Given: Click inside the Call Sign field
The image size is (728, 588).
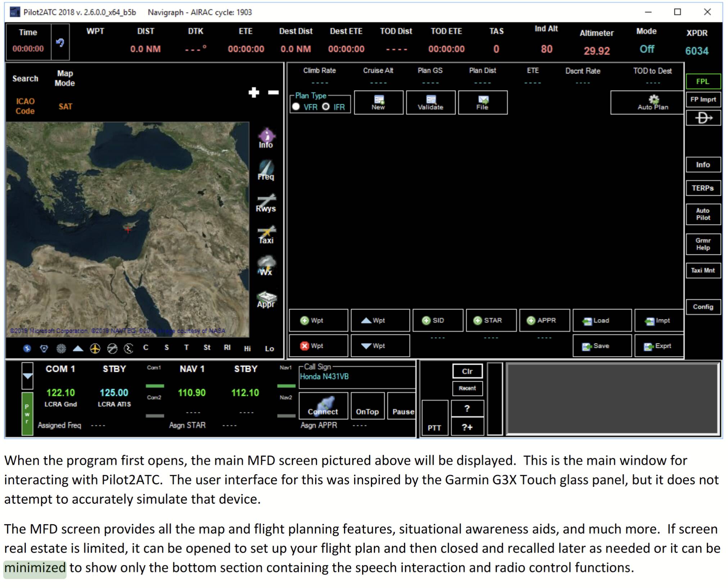Looking at the screenshot, I should coord(357,376).
